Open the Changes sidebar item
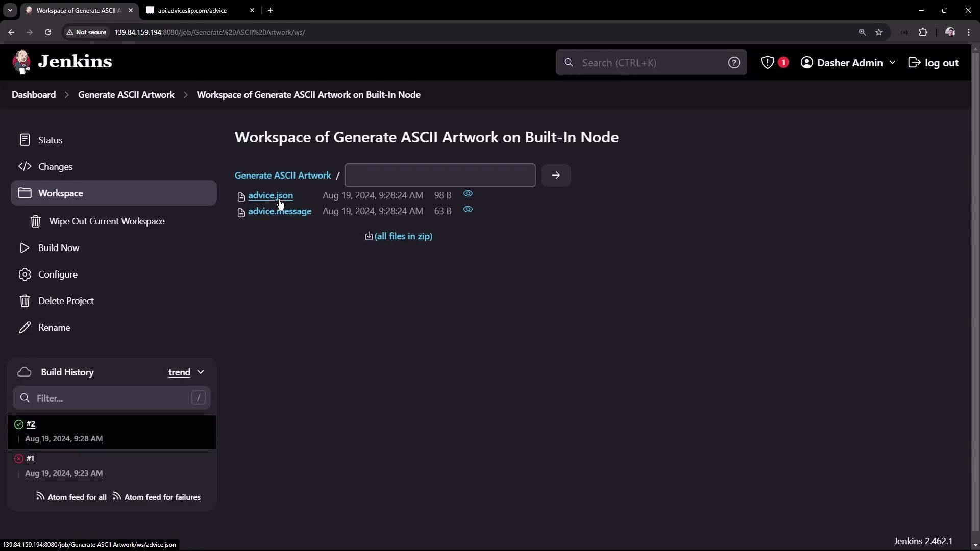The height and width of the screenshot is (551, 980). click(55, 167)
